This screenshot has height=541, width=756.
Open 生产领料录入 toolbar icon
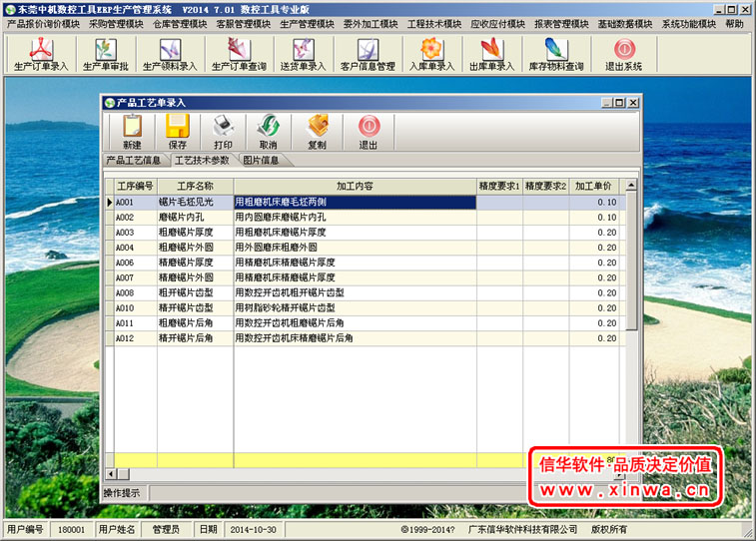point(170,55)
